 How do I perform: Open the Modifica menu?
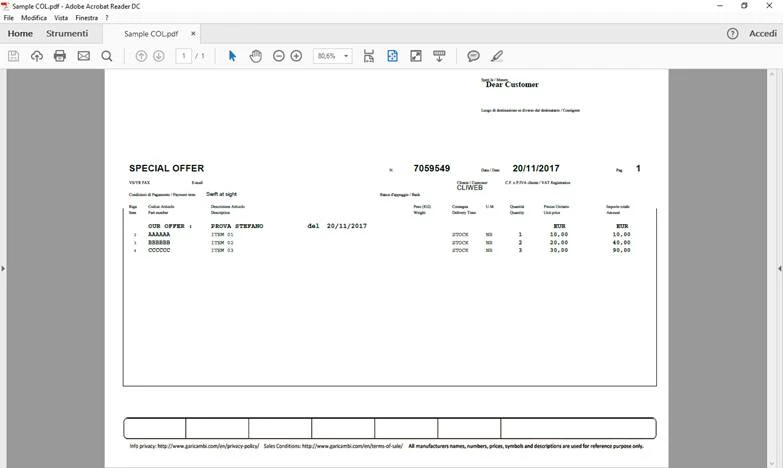click(x=34, y=17)
